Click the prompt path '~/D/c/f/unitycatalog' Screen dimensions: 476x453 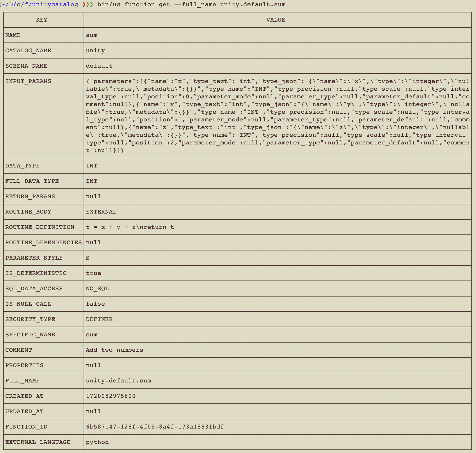click(x=40, y=4)
